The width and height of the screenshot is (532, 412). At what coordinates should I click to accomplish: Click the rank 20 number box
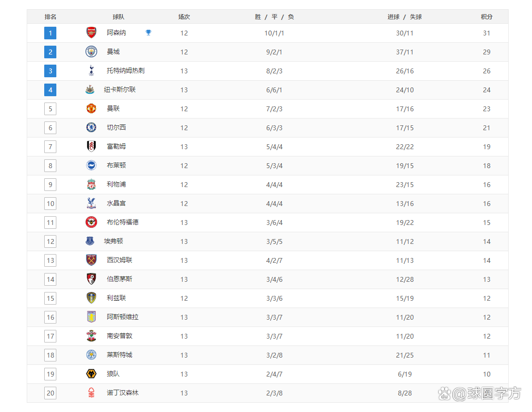pos(50,393)
